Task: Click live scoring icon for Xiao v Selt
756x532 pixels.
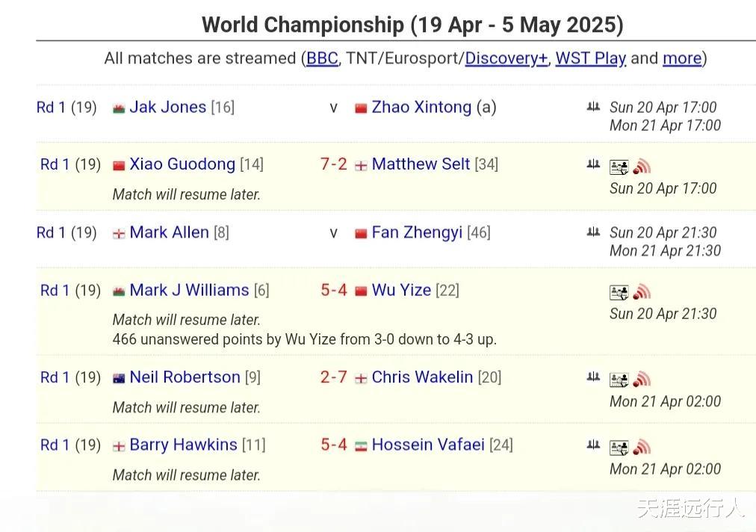Action: (x=642, y=167)
